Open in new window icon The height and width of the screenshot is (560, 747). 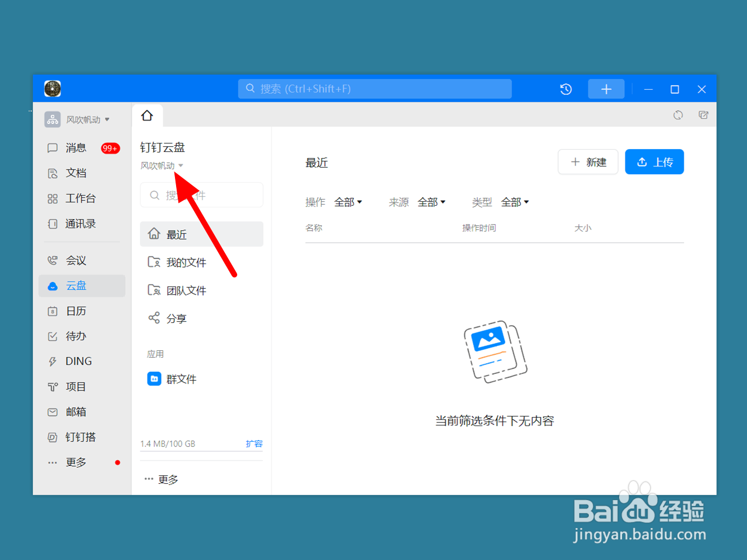pyautogui.click(x=703, y=115)
